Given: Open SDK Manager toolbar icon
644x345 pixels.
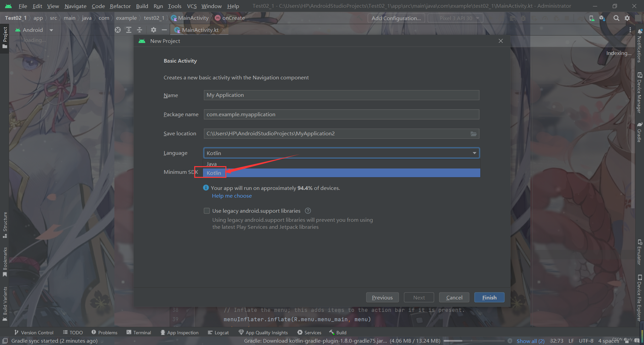Looking at the screenshot, I should click(x=602, y=18).
